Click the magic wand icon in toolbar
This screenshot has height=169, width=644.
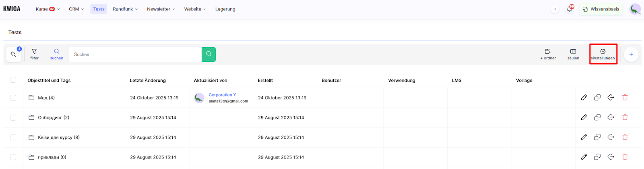[14, 54]
